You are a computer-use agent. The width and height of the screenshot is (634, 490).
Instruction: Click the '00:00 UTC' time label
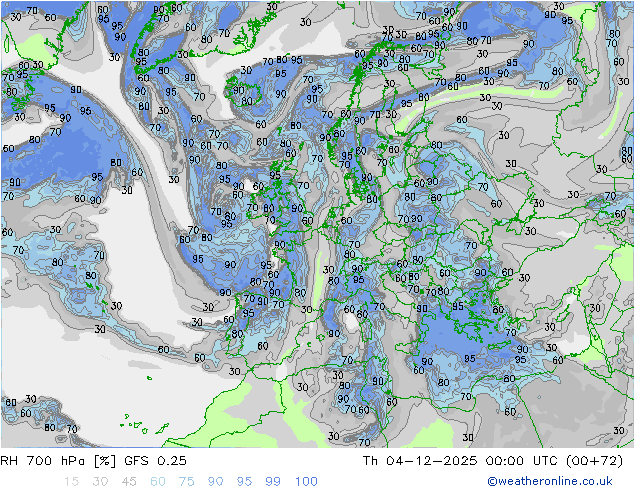(x=522, y=461)
